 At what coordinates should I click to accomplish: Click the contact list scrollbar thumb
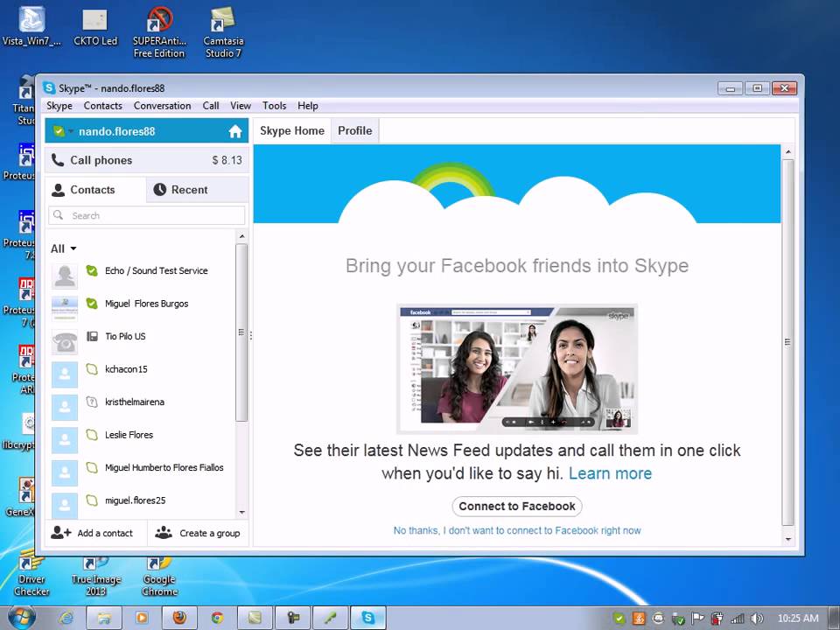pyautogui.click(x=241, y=332)
